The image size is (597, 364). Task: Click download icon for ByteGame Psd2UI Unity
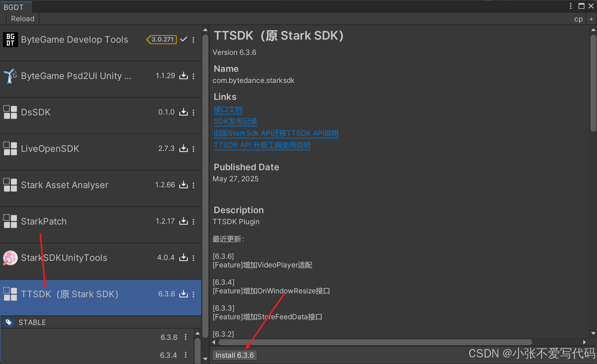click(183, 76)
